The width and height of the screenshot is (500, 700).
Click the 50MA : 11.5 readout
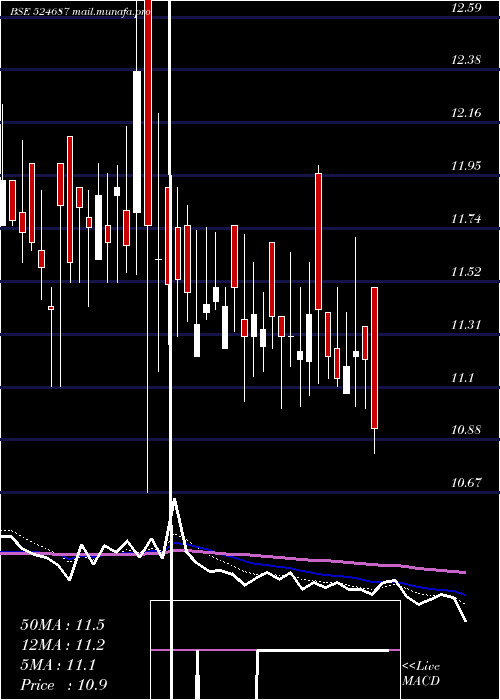(62, 625)
